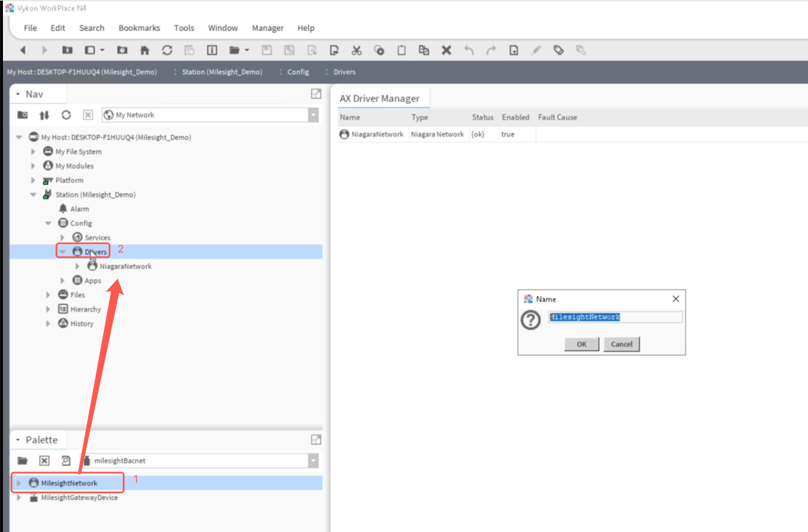Click the My Host breadcrumb in the path bar
This screenshot has height=532, width=808.
pyautogui.click(x=82, y=72)
